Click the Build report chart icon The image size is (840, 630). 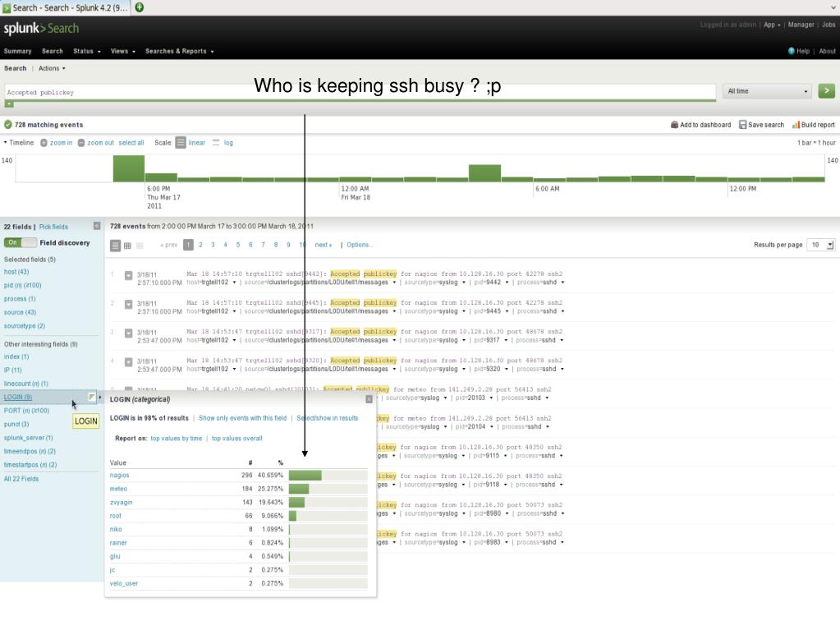796,125
